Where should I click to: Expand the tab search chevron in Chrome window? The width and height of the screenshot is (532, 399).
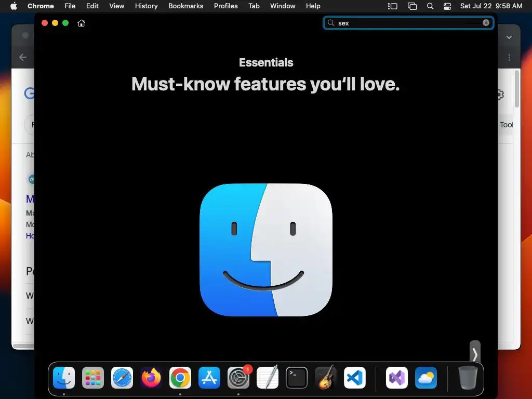point(509,37)
